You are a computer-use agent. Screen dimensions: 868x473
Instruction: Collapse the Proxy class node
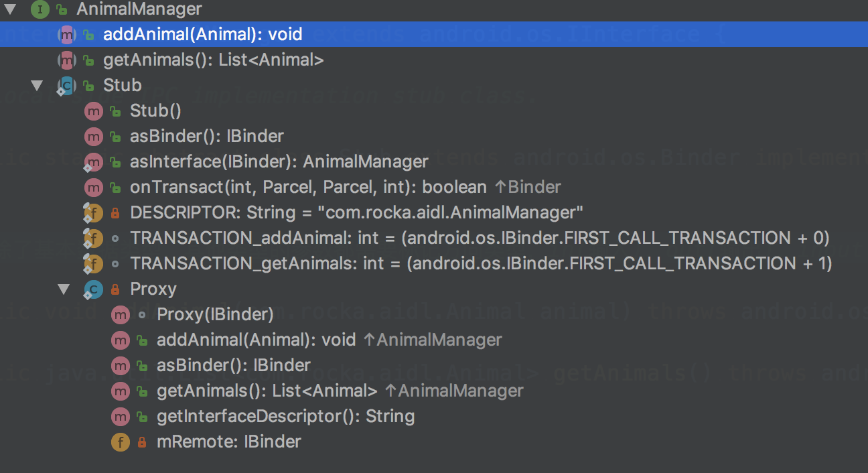64,289
